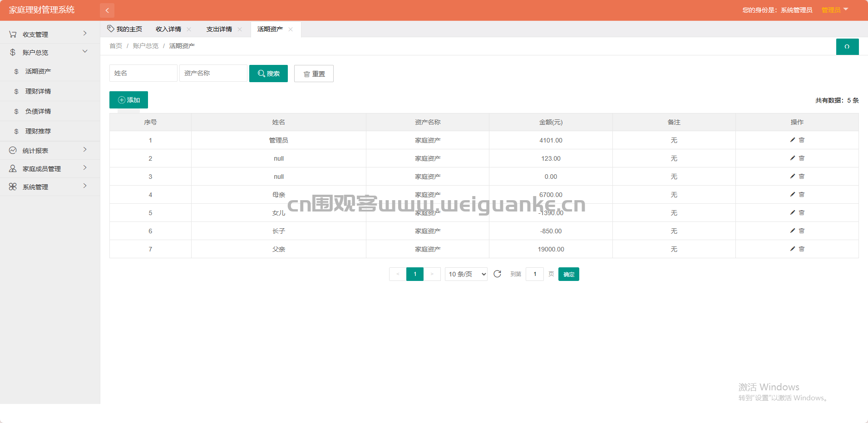Viewport: 868px width, 423px height.
Task: Expand the 收支管理 menu chevron
Action: pos(85,34)
